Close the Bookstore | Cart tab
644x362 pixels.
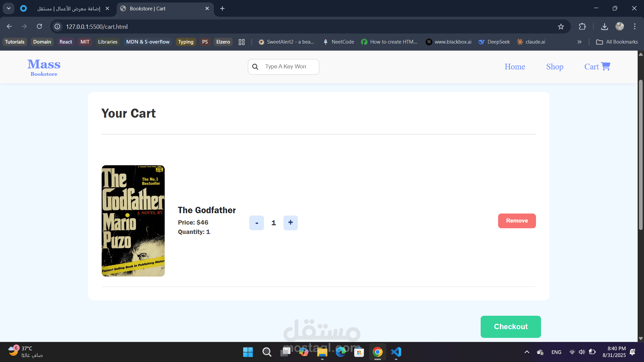(207, 8)
